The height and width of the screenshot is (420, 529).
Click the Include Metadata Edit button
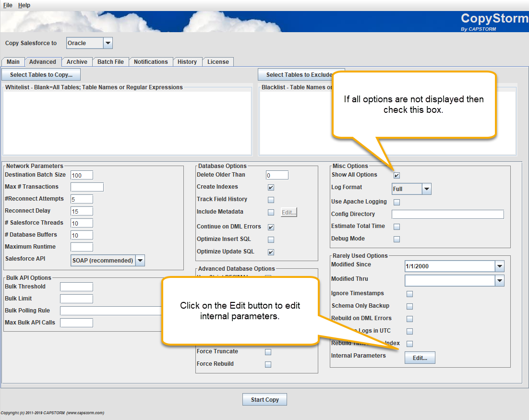(x=289, y=212)
